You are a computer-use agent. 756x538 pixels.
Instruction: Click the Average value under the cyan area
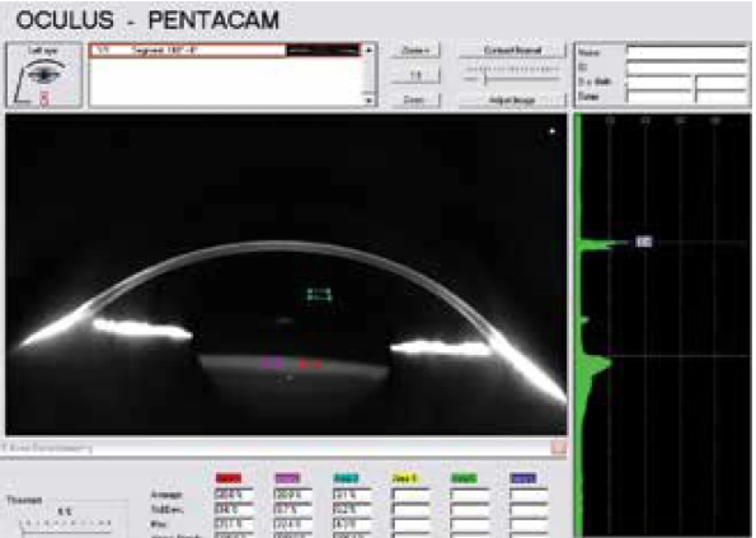(x=351, y=495)
